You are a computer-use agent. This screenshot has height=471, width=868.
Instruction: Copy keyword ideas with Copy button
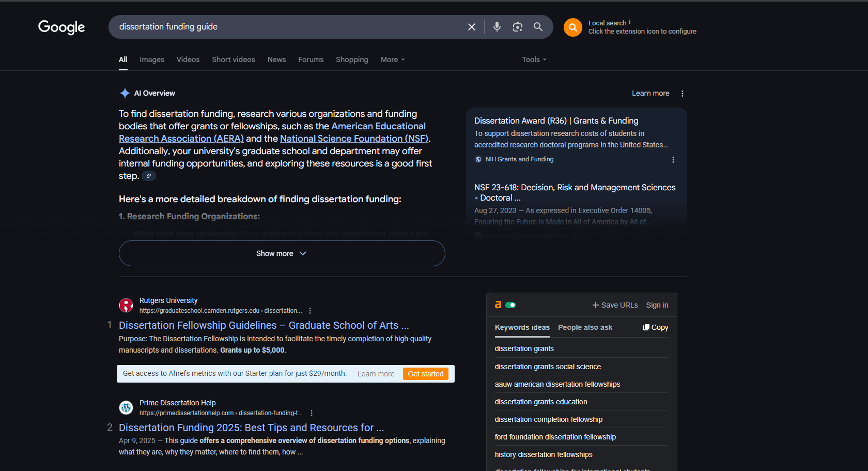point(656,327)
